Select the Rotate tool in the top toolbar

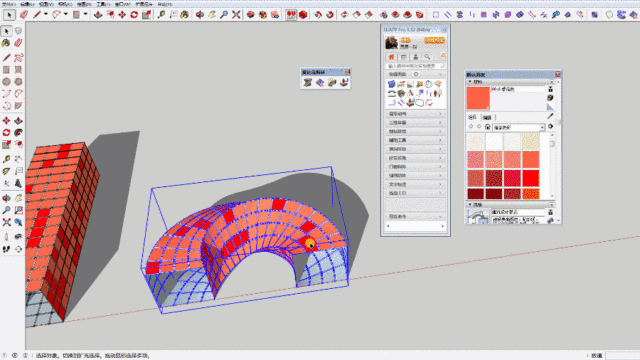click(x=134, y=15)
